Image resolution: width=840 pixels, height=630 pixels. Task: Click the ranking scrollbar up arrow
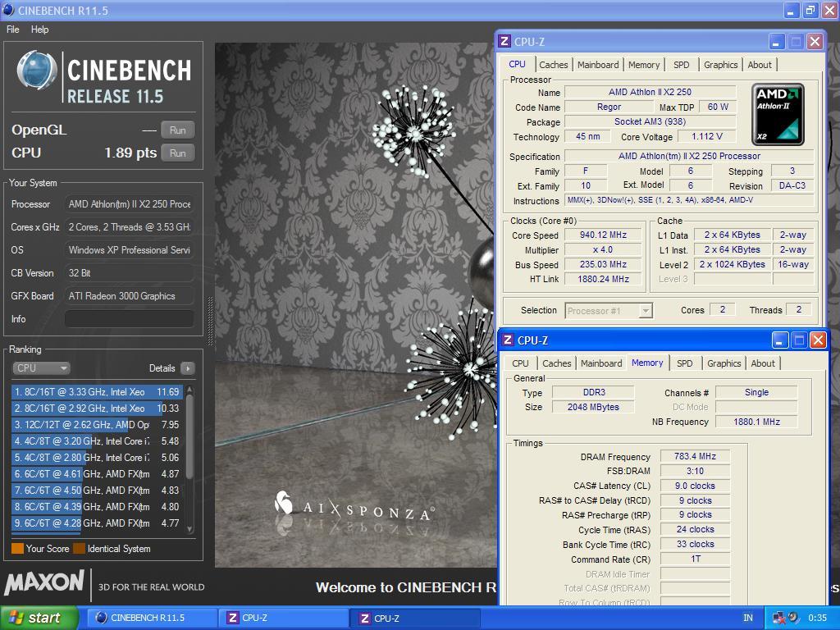point(189,390)
